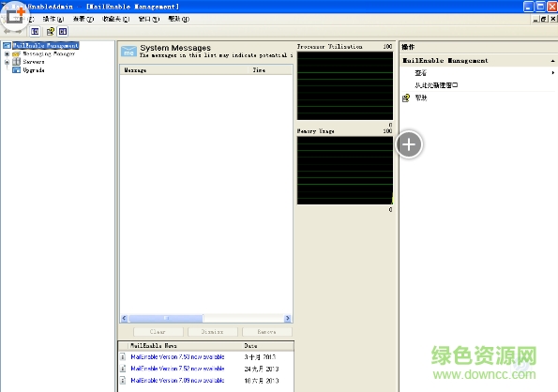Close the inner MDI child window

pyautogui.click(x=552, y=19)
